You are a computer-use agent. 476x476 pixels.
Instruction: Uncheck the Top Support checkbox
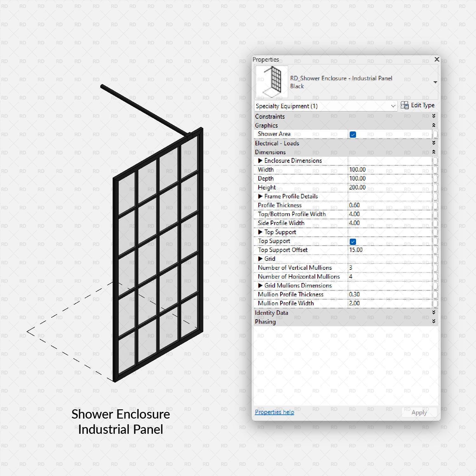coord(353,241)
